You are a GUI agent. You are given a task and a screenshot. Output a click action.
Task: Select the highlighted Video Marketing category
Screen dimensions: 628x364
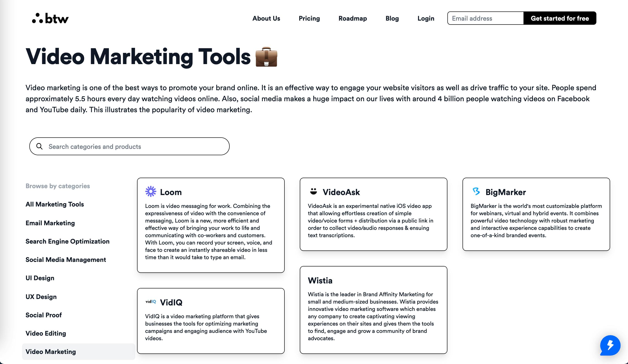tap(78, 352)
